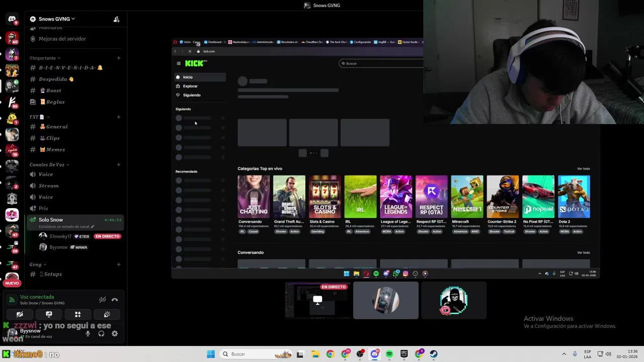The image size is (644, 362).
Task: Turn on camera in Discord voice panel
Action: click(x=20, y=314)
